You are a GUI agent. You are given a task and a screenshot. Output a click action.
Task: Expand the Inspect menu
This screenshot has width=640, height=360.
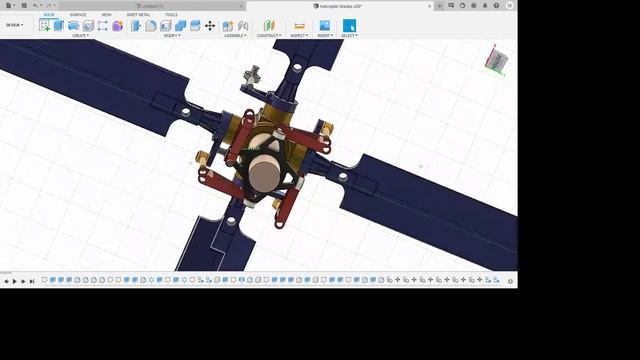pos(299,36)
